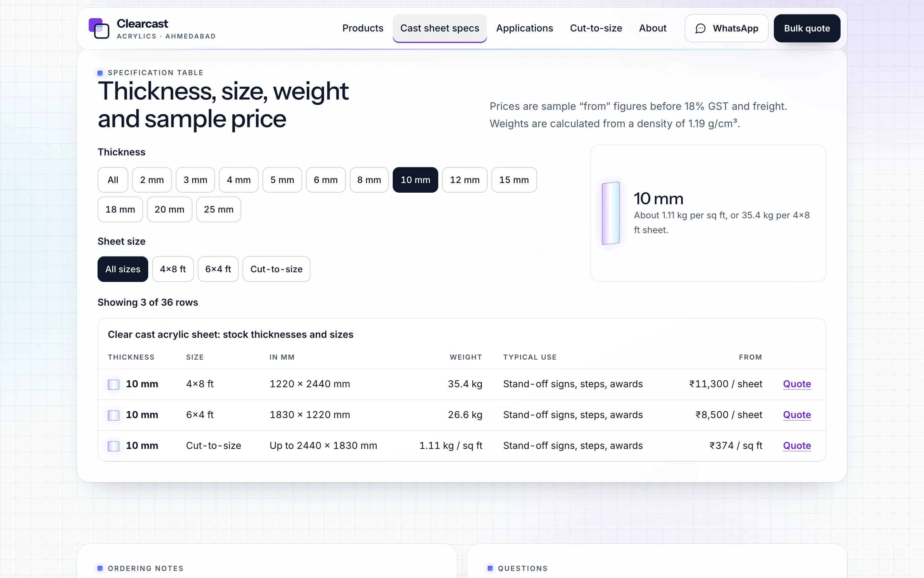Click Quote for the 6×4 ft row

pyautogui.click(x=797, y=415)
